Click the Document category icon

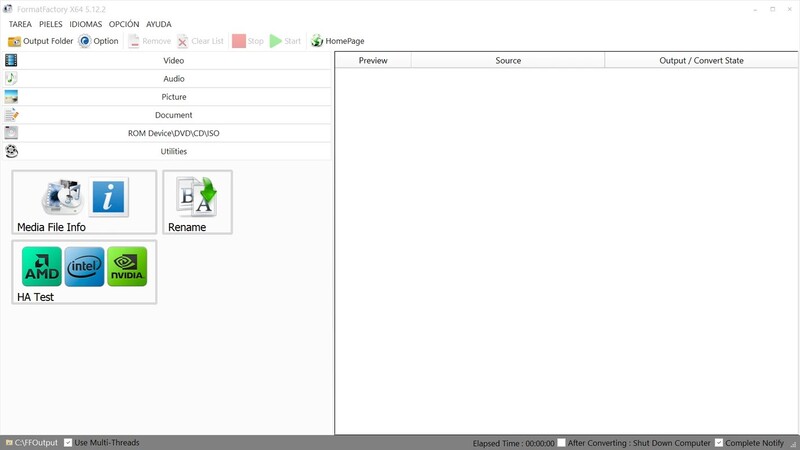pos(11,115)
